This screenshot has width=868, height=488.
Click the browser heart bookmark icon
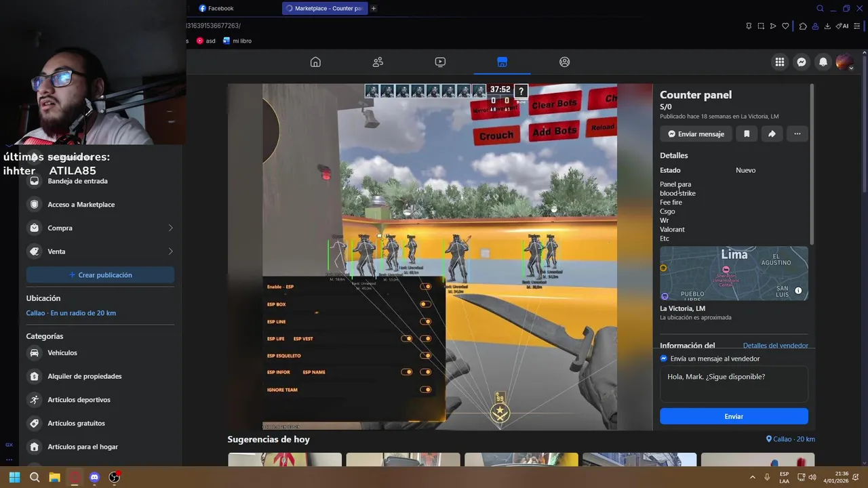[785, 26]
